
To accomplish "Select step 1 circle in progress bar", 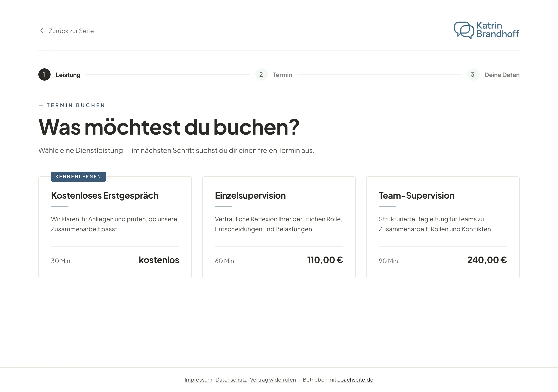I will pyautogui.click(x=44, y=74).
